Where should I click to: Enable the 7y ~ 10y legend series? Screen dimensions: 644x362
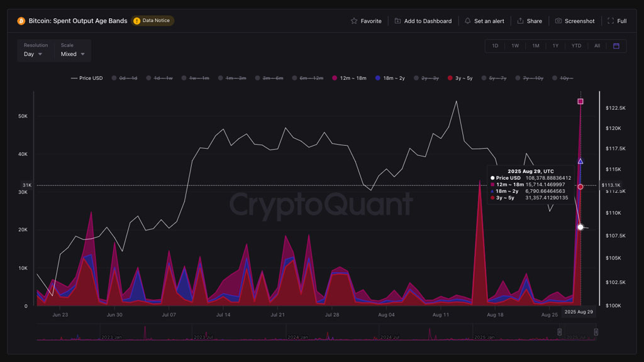coord(529,78)
